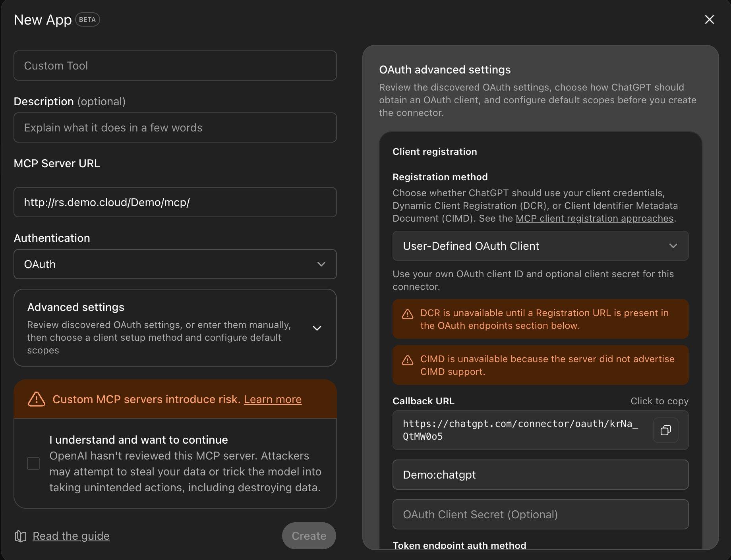The width and height of the screenshot is (731, 560).
Task: Click the Create button
Action: coord(309,536)
